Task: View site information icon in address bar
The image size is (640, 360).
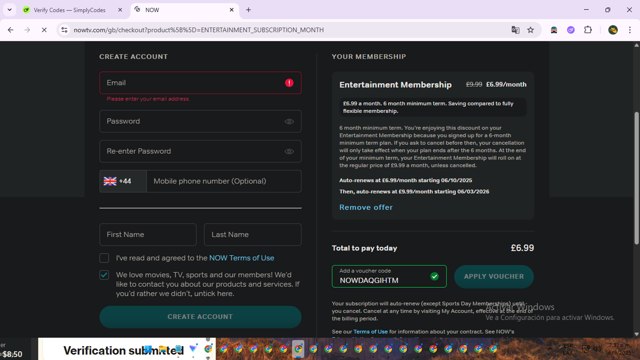Action: pyautogui.click(x=64, y=30)
